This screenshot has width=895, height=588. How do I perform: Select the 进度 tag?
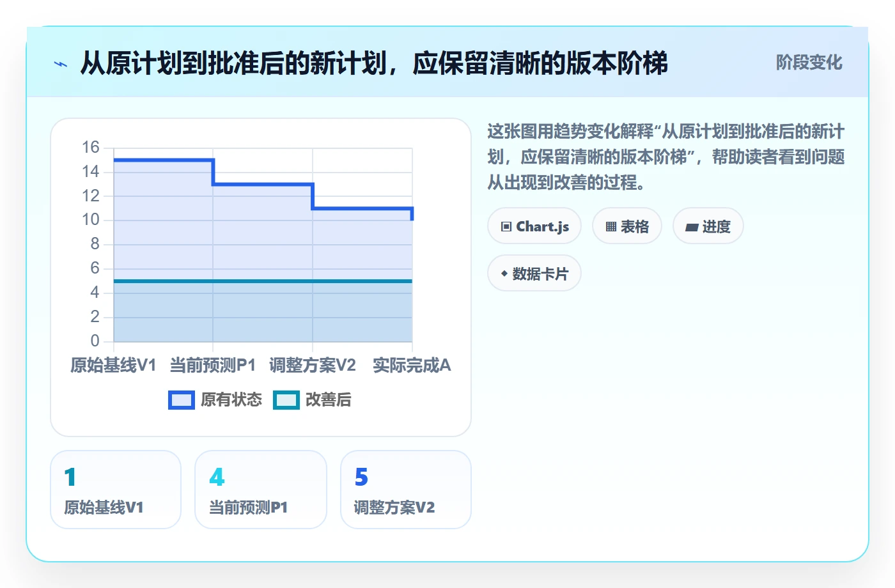708,226
